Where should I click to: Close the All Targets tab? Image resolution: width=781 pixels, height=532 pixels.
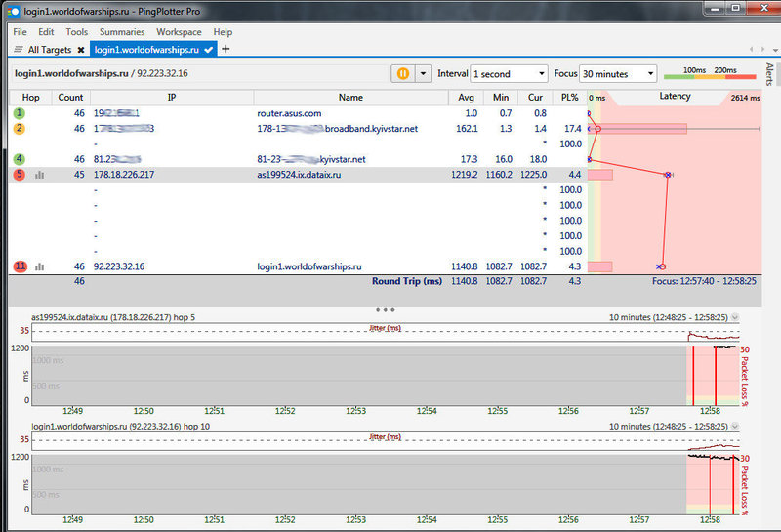(81, 50)
